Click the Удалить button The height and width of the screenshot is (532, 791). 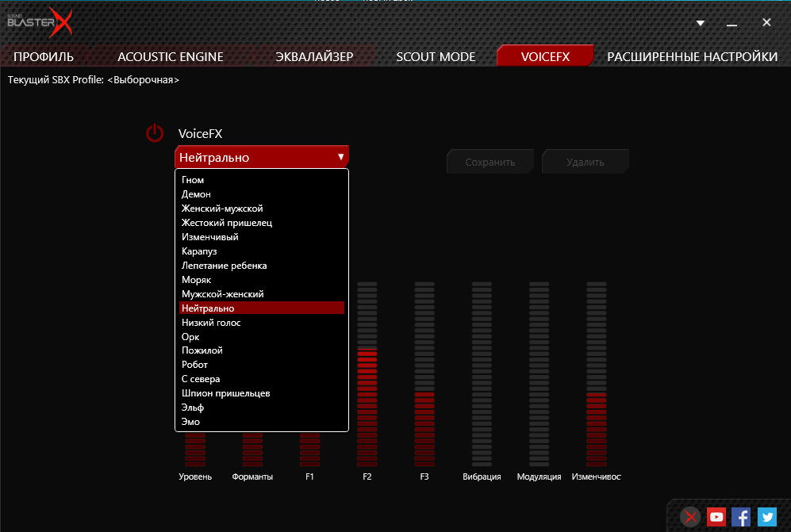click(586, 162)
